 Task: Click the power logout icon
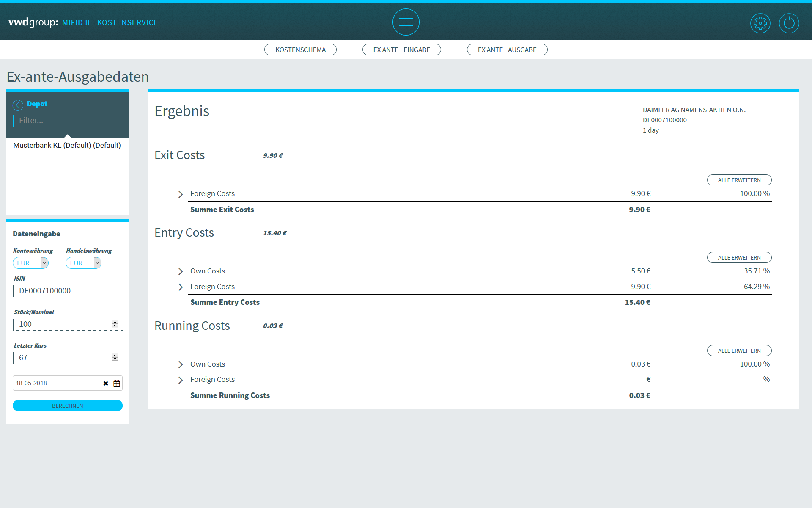[789, 23]
